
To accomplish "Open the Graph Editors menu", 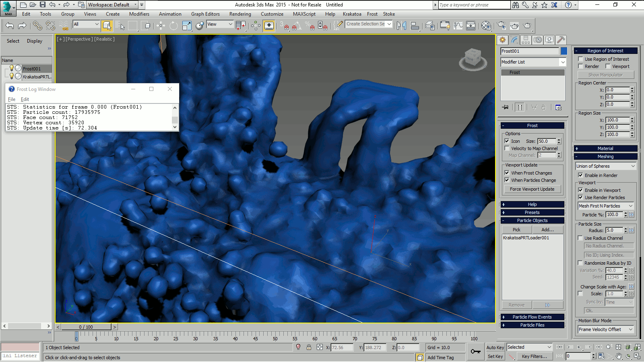I will [x=205, y=14].
